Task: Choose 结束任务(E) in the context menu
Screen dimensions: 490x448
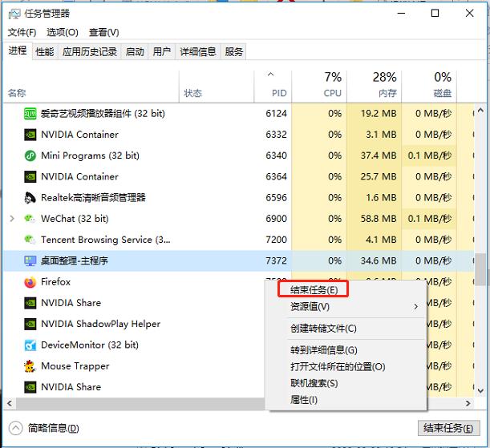Action: pyautogui.click(x=314, y=290)
